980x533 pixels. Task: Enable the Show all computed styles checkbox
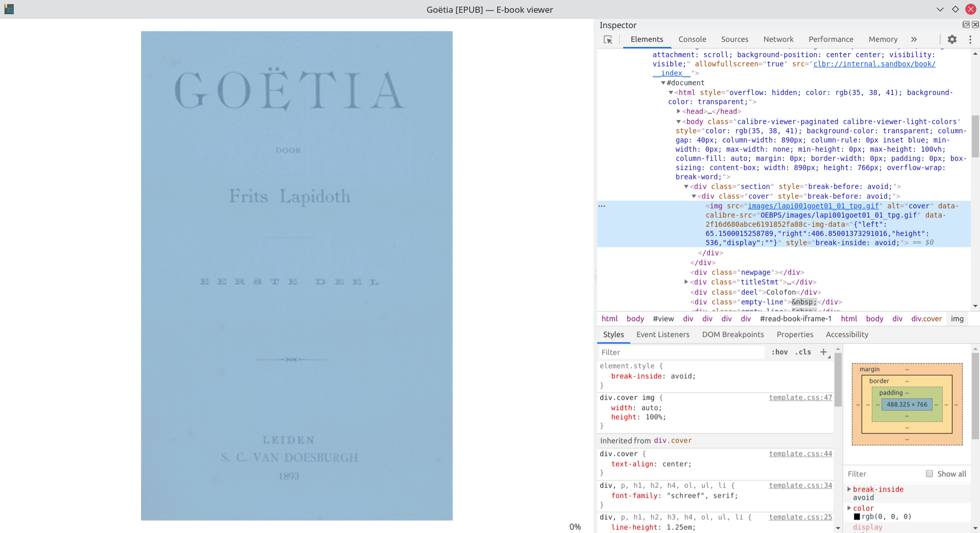pyautogui.click(x=929, y=474)
